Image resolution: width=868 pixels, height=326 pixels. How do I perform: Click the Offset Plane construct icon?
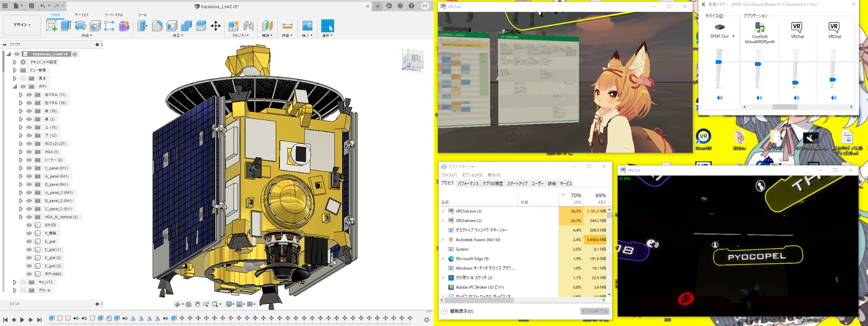coord(267,26)
